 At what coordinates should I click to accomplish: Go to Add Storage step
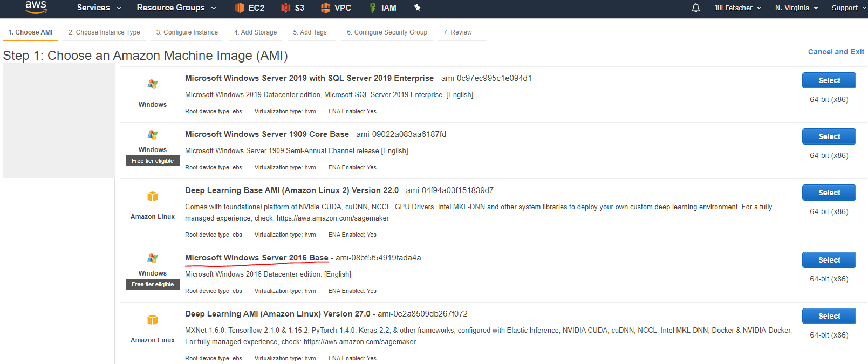click(x=255, y=32)
